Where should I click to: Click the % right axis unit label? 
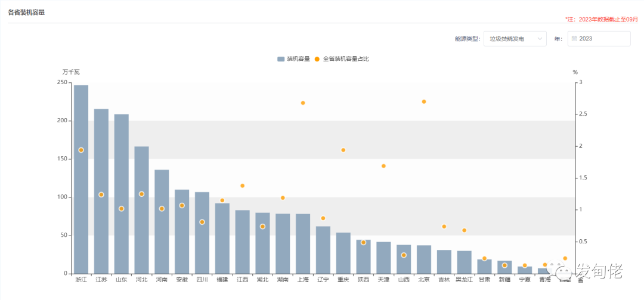pyautogui.click(x=575, y=72)
